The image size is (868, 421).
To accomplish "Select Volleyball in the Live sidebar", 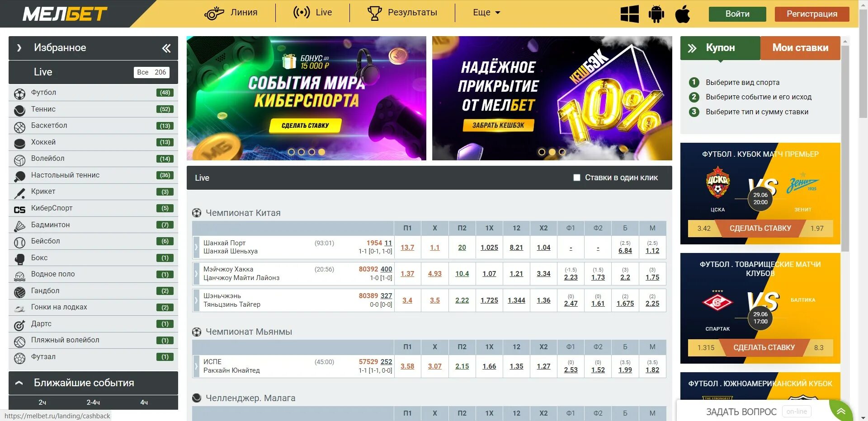I will coord(93,159).
